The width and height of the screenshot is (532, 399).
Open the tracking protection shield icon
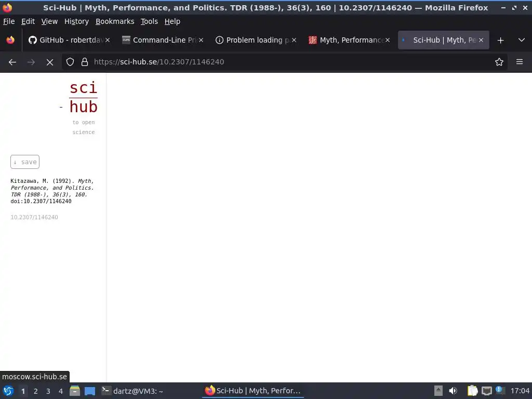pos(70,62)
